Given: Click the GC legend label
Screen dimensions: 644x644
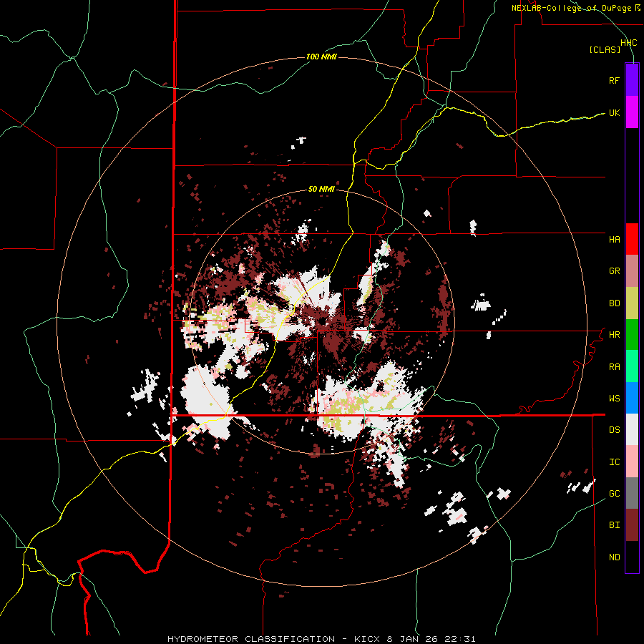Looking at the screenshot, I should click(614, 494).
